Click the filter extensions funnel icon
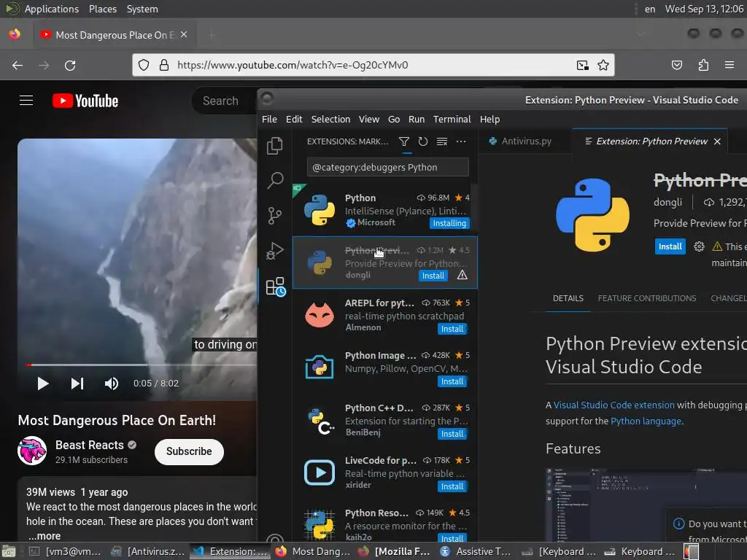Image resolution: width=747 pixels, height=560 pixels. (404, 141)
